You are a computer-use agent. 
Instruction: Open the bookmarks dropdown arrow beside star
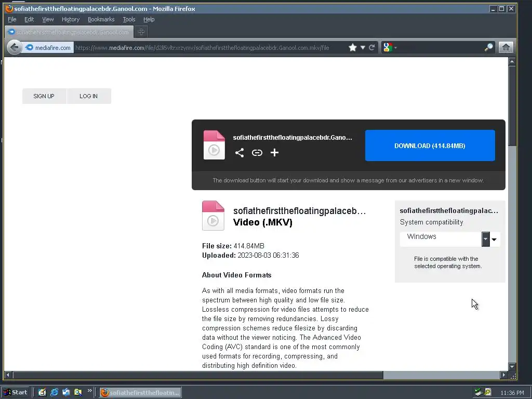click(363, 47)
